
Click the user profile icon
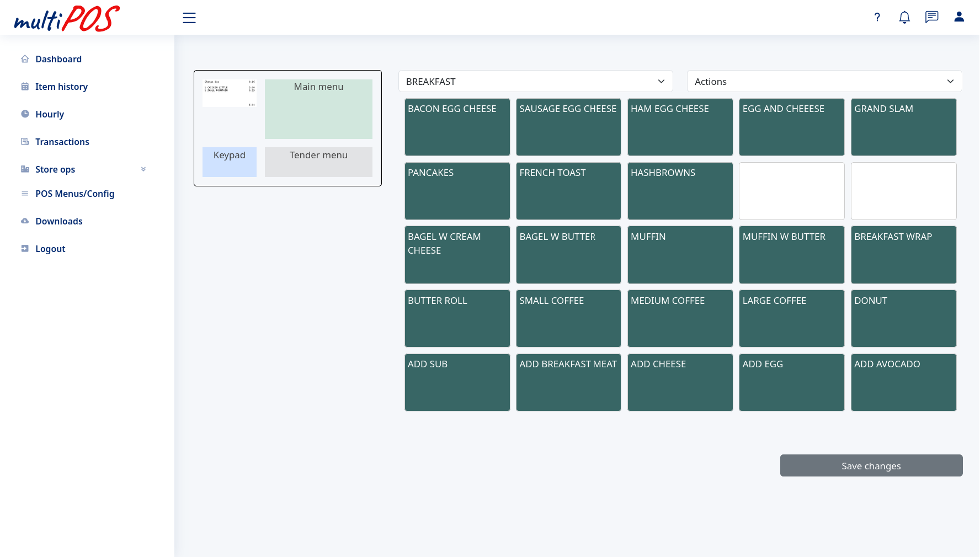tap(959, 17)
